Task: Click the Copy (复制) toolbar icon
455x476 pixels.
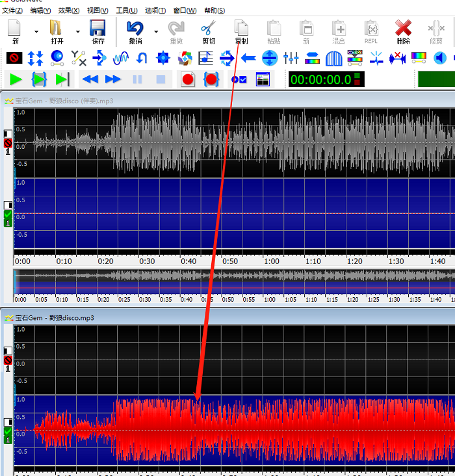Action: [241, 31]
